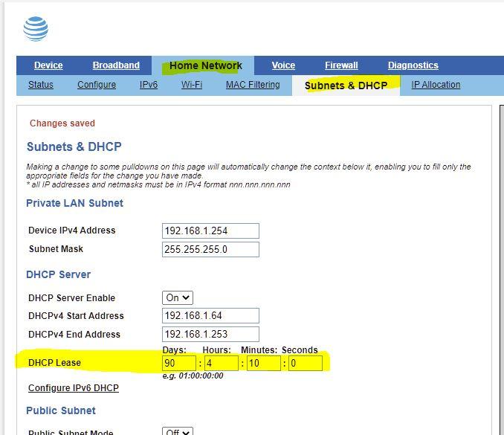Open the Voice tab

(x=283, y=65)
